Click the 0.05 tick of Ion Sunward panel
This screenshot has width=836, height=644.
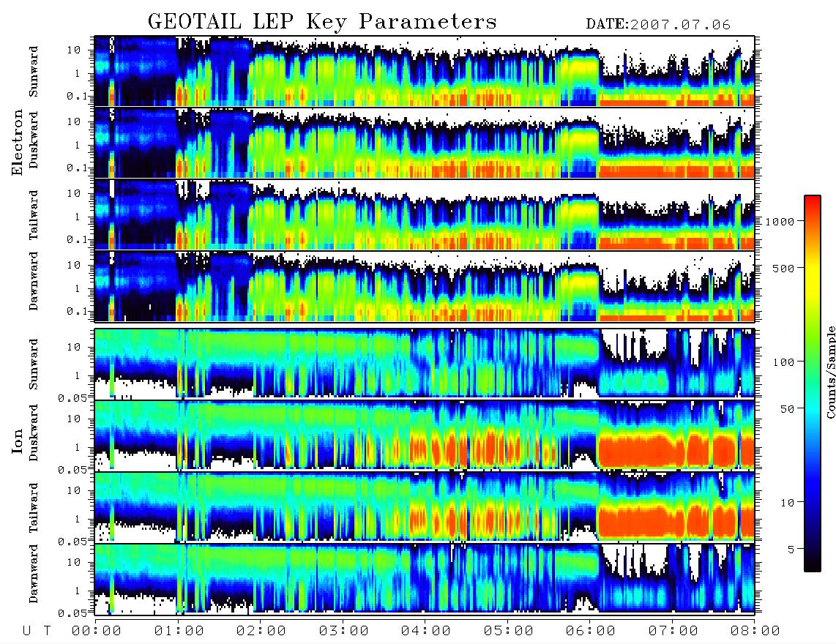(72, 398)
